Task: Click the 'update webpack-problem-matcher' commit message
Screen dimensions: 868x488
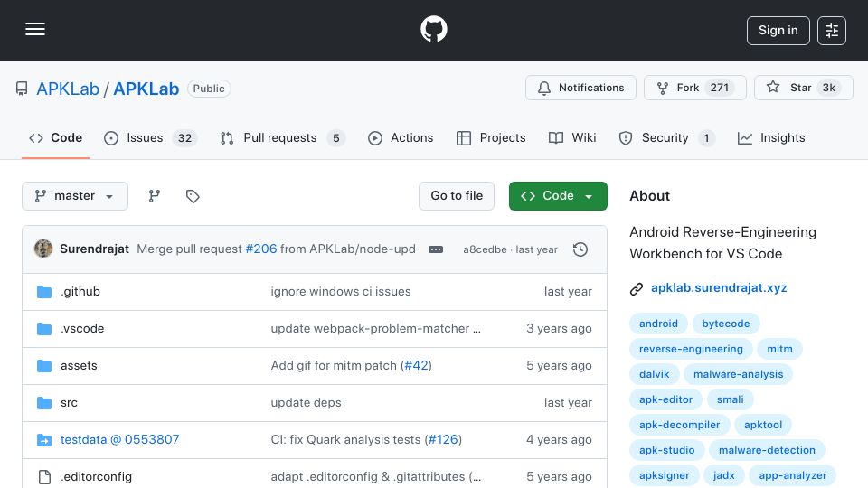Action: pyautogui.click(x=375, y=329)
